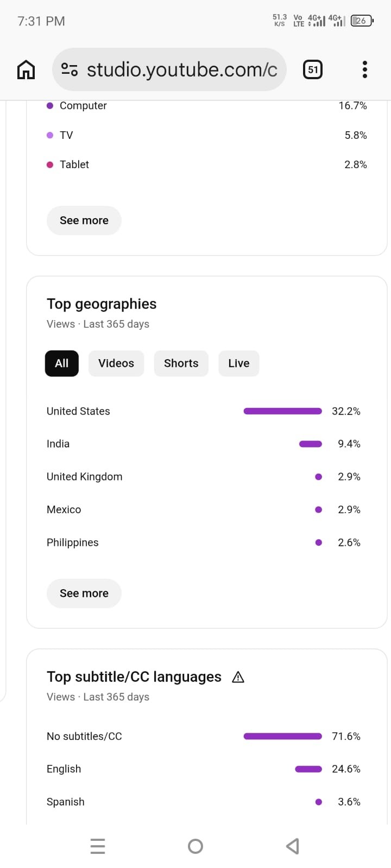Tap the purple dot beside Computer
Image resolution: width=391 pixels, height=868 pixels.
(x=50, y=106)
